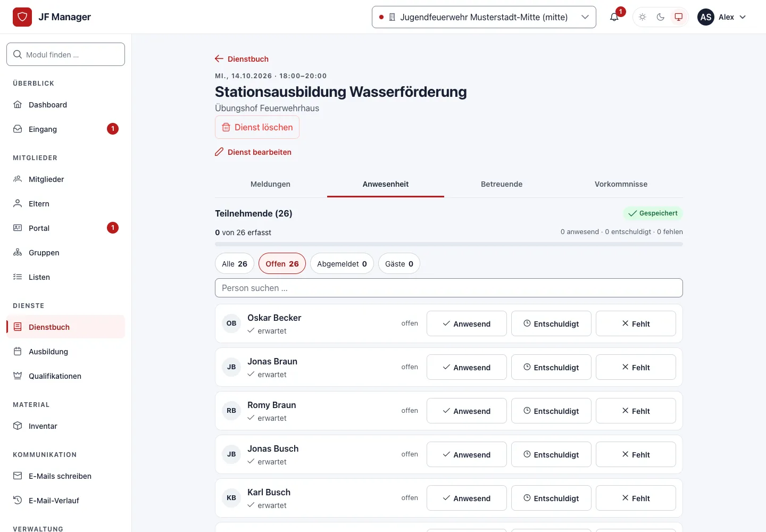Open E-Mails schreiben in sidebar
Viewport: 766px width, 532px height.
click(x=66, y=476)
